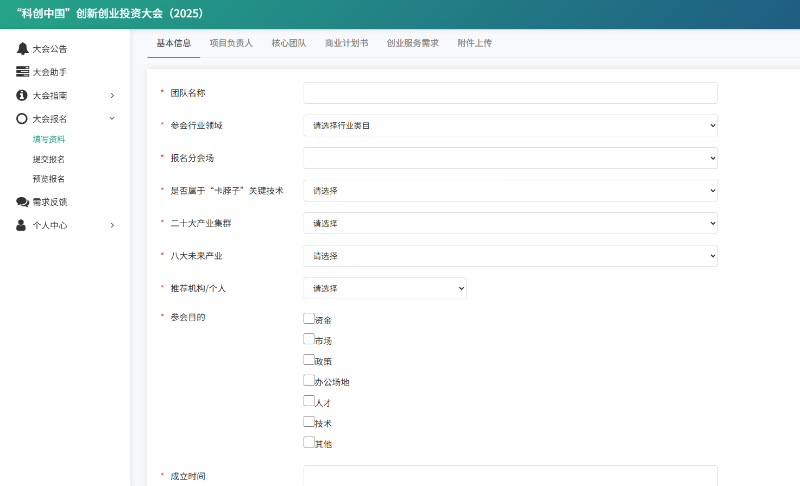Click the person icon for 个人中心

click(x=22, y=225)
